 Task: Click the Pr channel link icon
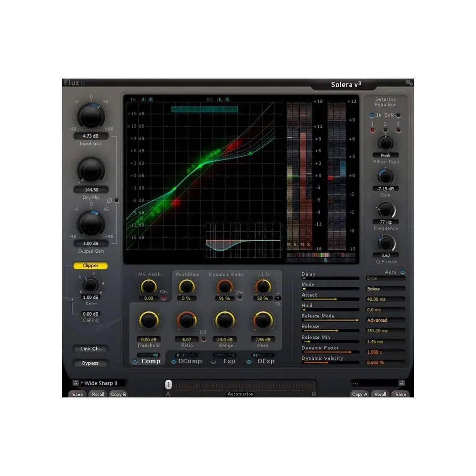(x=143, y=100)
